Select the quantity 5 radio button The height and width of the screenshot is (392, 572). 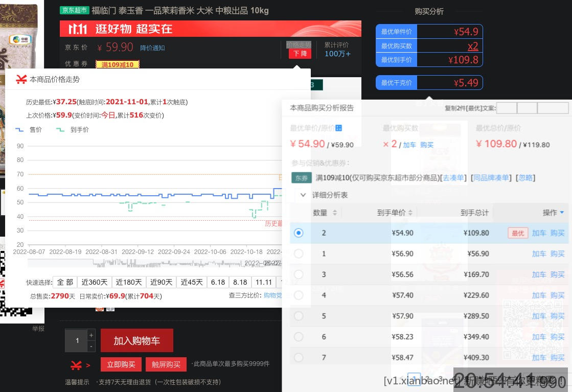(x=299, y=316)
